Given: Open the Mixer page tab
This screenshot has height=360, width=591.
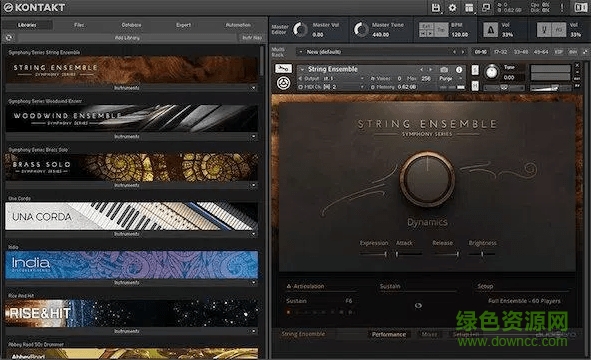Looking at the screenshot, I should pos(429,334).
